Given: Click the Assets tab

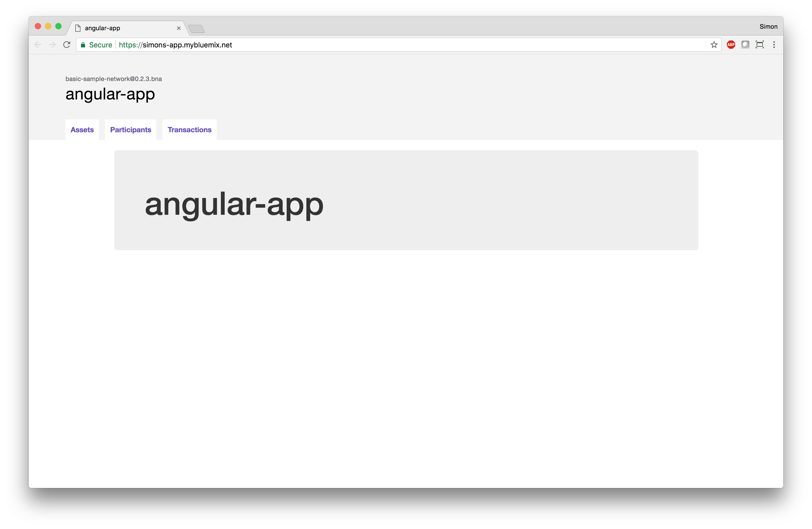Looking at the screenshot, I should pos(82,129).
